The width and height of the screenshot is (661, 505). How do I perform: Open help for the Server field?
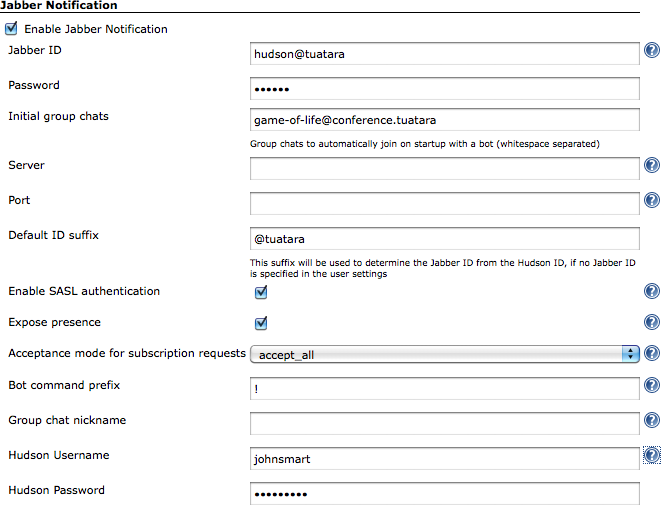click(652, 165)
